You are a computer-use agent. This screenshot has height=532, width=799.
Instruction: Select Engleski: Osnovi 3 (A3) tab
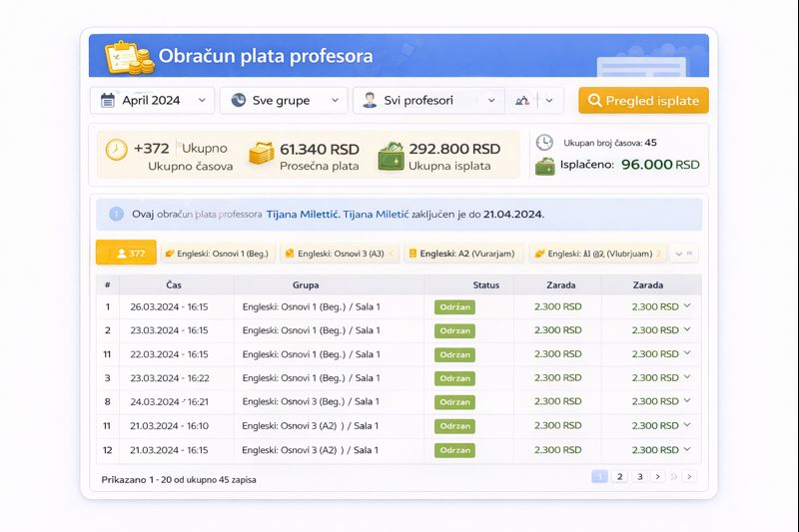(340, 254)
